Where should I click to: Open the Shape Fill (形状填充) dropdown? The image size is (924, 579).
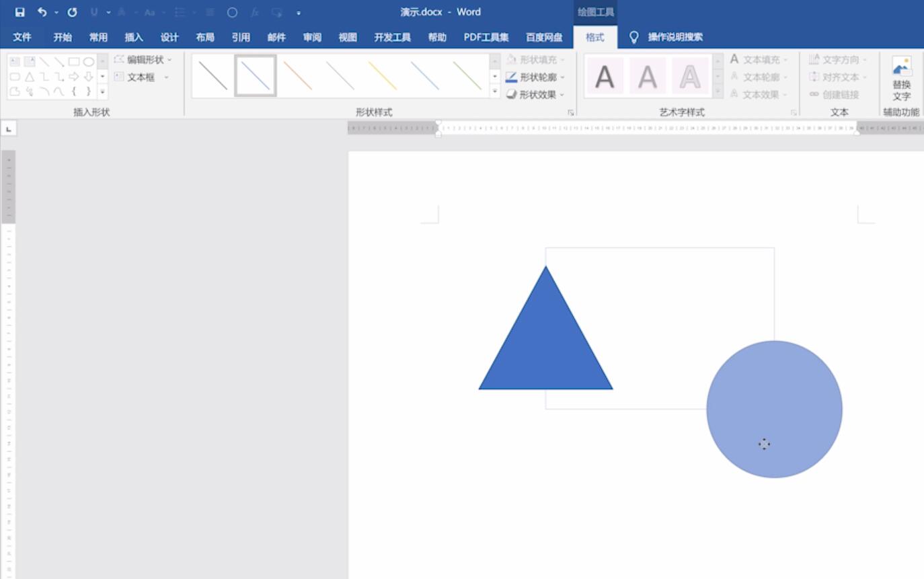point(536,60)
